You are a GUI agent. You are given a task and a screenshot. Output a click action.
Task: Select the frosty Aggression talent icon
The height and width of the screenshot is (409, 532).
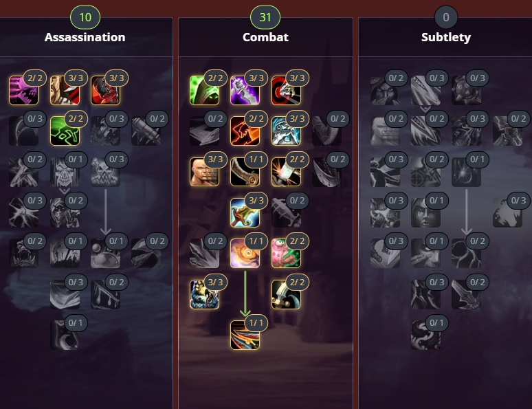tap(286, 131)
